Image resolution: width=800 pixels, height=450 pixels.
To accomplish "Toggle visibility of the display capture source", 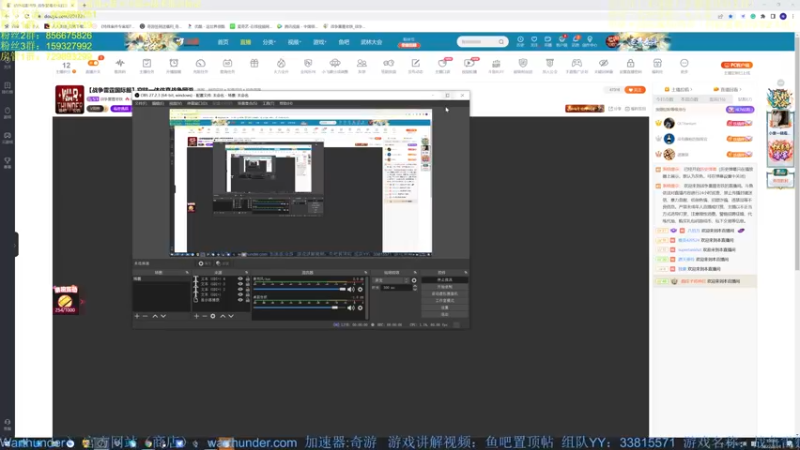I will 240,300.
